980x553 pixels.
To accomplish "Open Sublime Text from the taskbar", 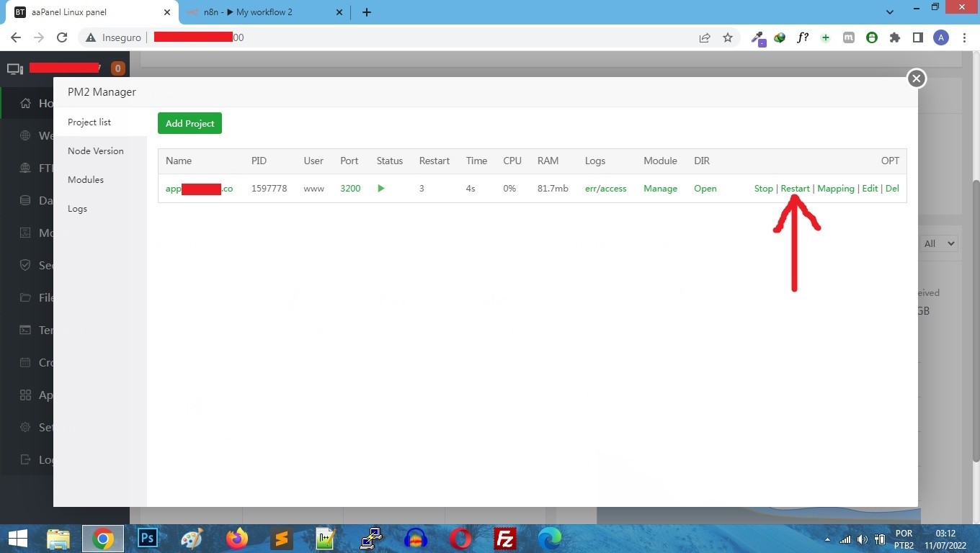I will [282, 538].
